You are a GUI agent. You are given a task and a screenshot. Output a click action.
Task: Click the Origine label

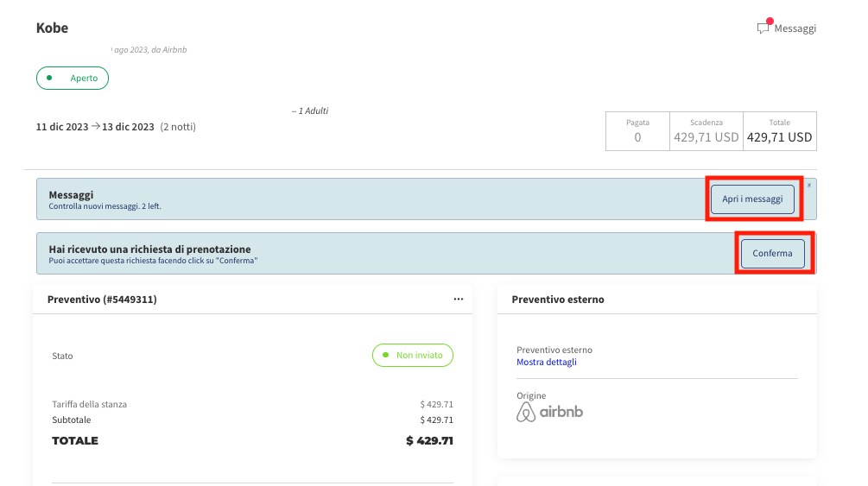[x=531, y=395]
